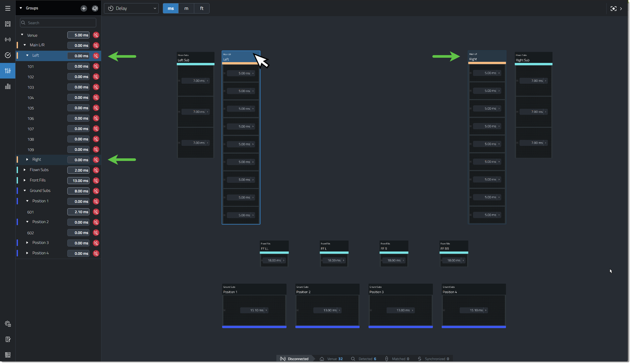Open the amplifier rack view icon in sidebar

pyautogui.click(x=8, y=24)
